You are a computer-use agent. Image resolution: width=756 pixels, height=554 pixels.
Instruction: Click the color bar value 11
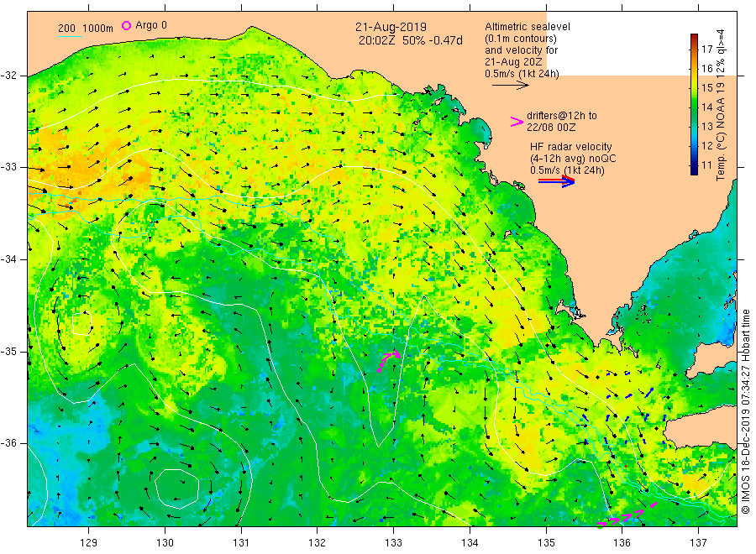(x=706, y=165)
